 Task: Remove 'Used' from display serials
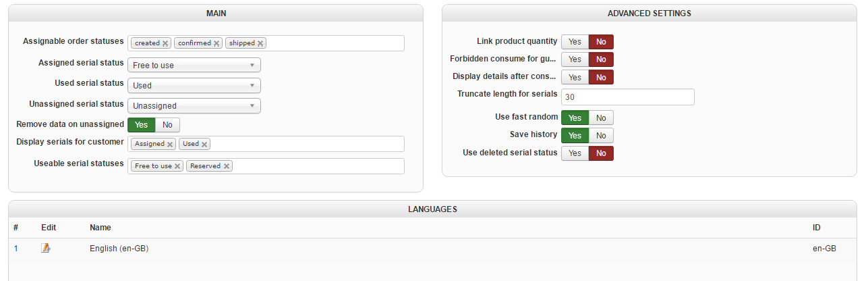204,144
